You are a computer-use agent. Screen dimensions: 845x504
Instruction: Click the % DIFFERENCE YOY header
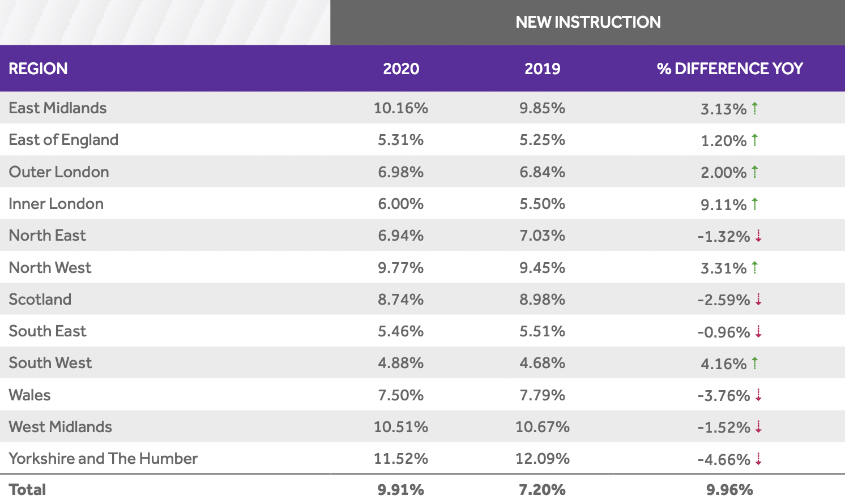729,69
